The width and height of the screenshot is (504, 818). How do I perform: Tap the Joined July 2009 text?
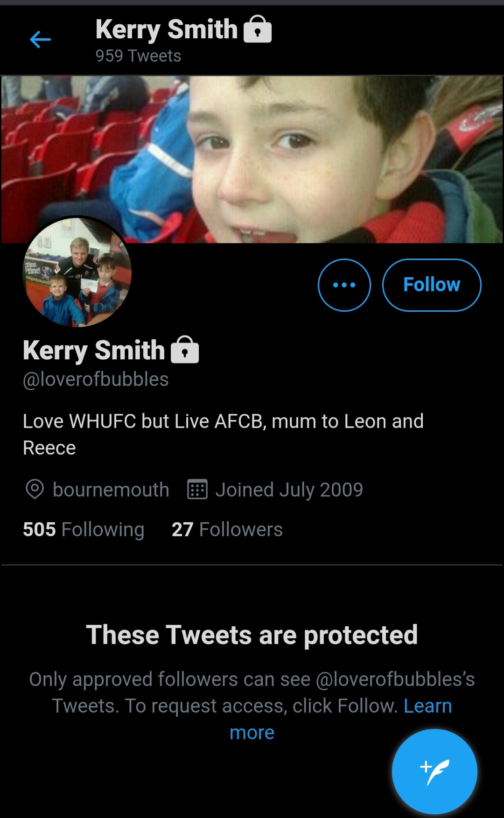(289, 490)
